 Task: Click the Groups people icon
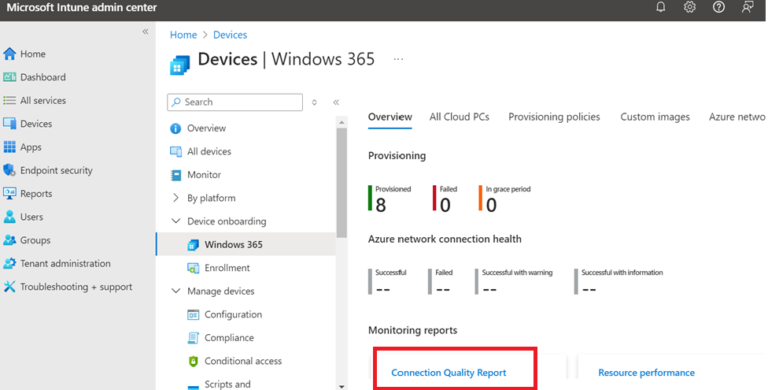click(9, 240)
